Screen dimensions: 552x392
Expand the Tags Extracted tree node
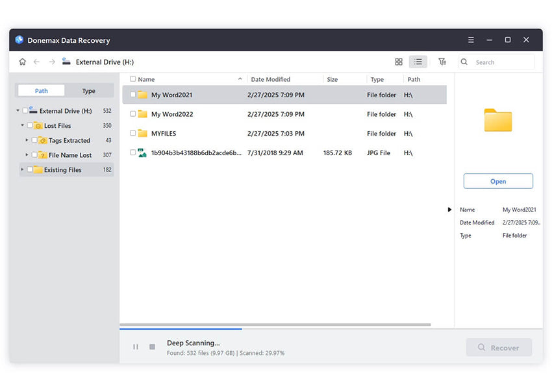coord(27,140)
